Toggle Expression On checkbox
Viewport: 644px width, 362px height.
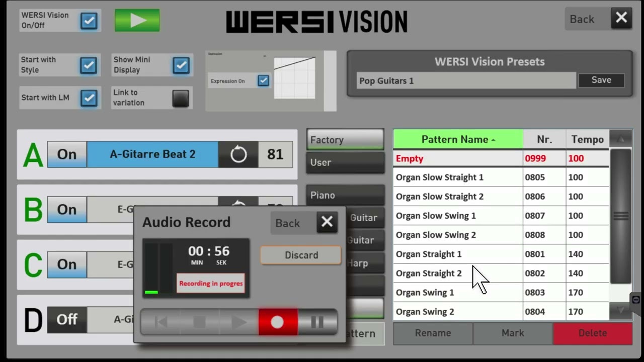263,80
